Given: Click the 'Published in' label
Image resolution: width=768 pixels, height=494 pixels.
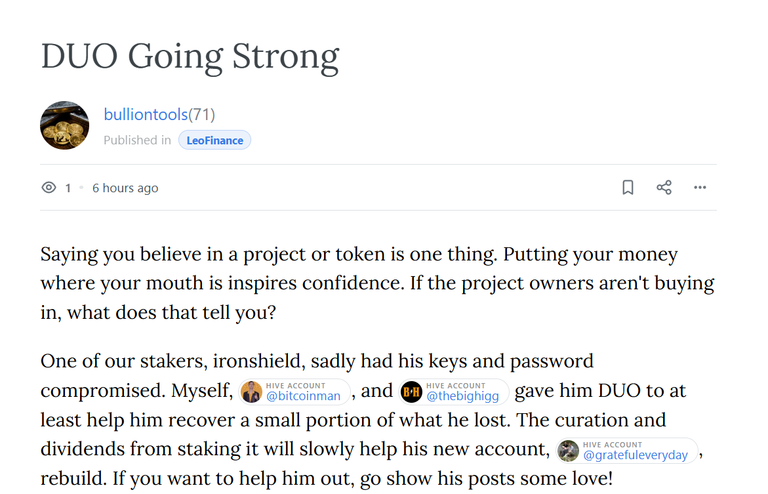Looking at the screenshot, I should [137, 141].
